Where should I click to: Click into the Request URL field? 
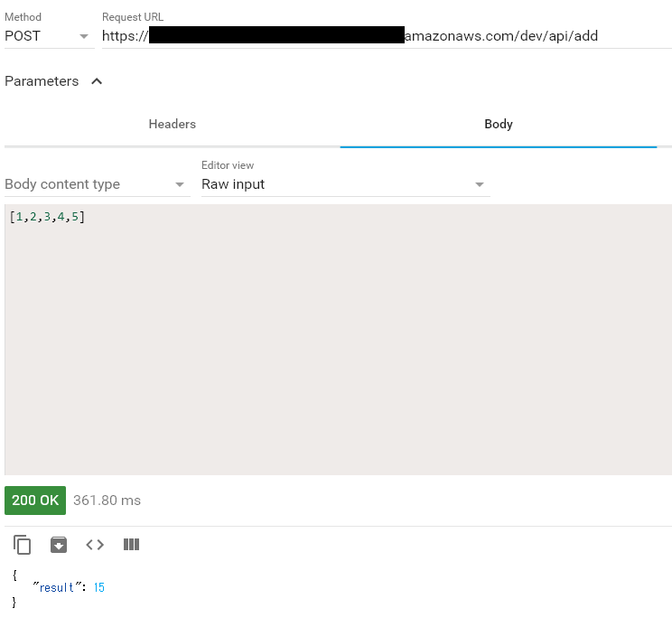(x=387, y=36)
